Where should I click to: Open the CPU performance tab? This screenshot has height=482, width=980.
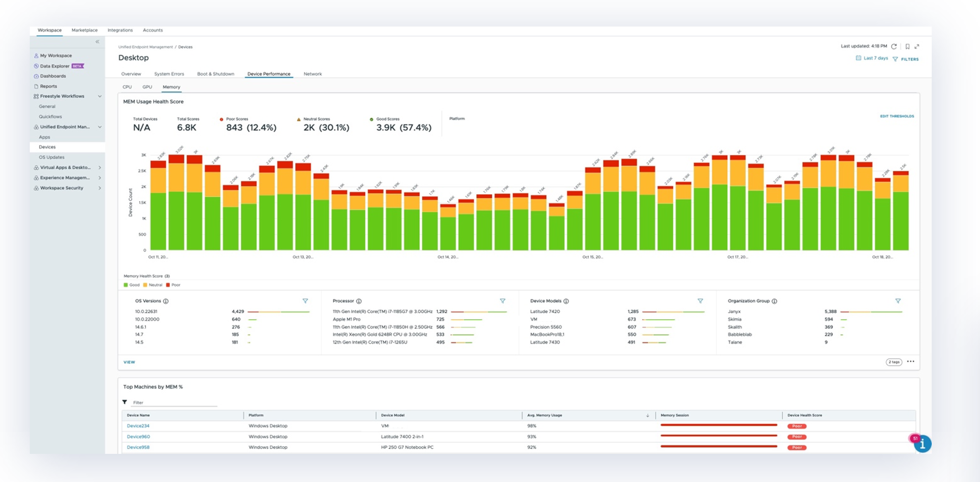(127, 87)
